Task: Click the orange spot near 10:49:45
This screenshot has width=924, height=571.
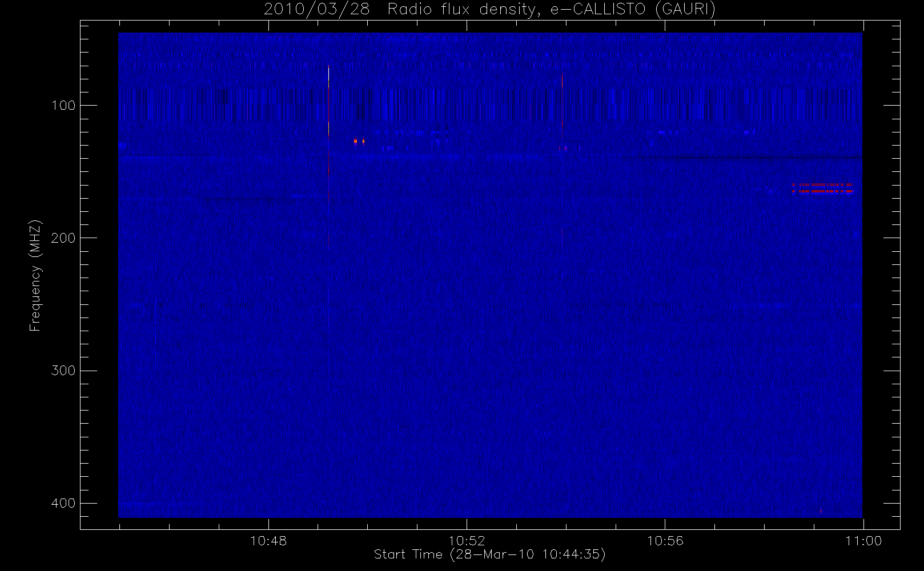Action: [x=355, y=140]
